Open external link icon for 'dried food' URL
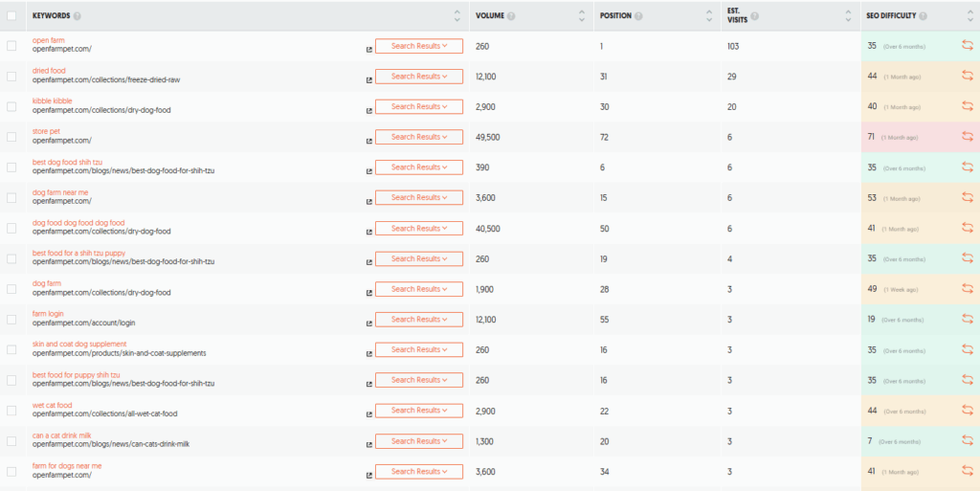980x491 pixels. tap(368, 80)
